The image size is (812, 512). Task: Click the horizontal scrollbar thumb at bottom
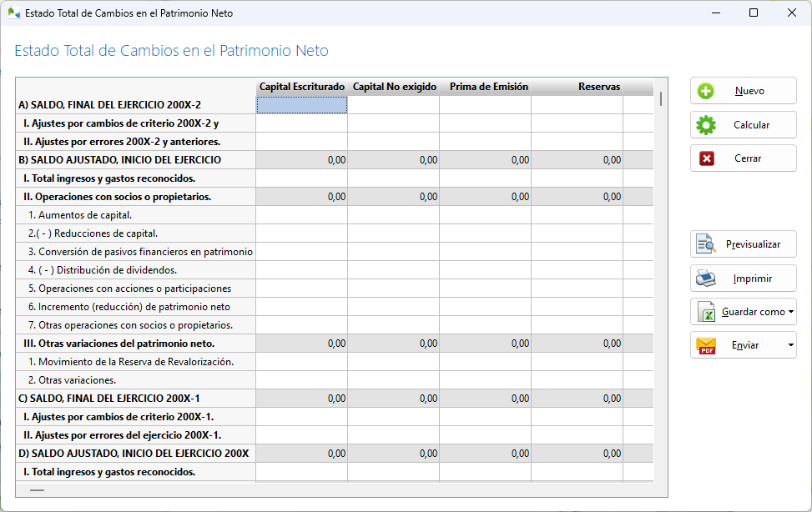(38, 490)
